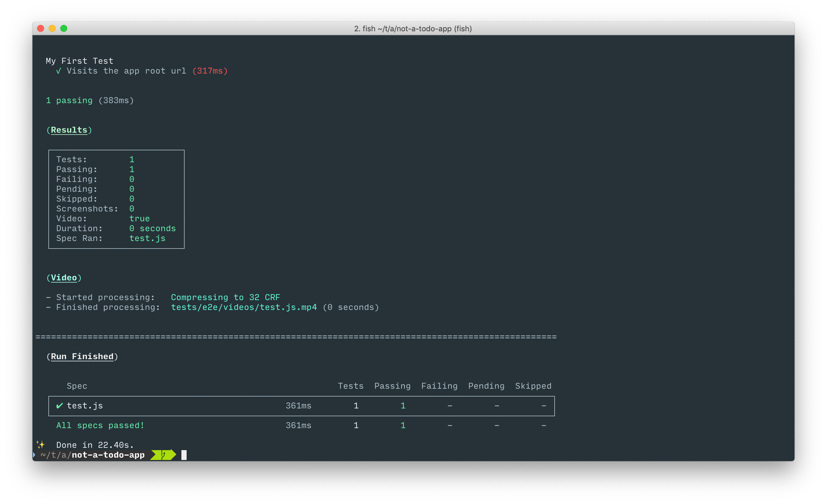Click the green git branch prompt segment
Viewport: 827px width, 504px height.
(163, 455)
